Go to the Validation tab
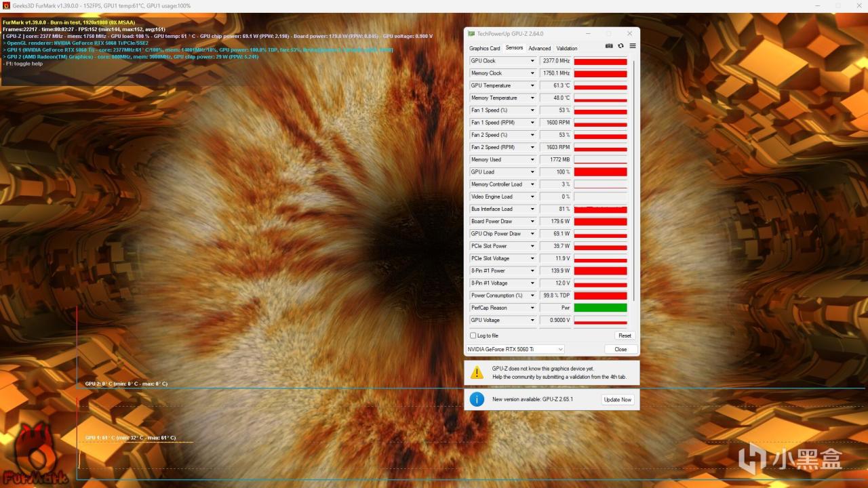 point(567,48)
